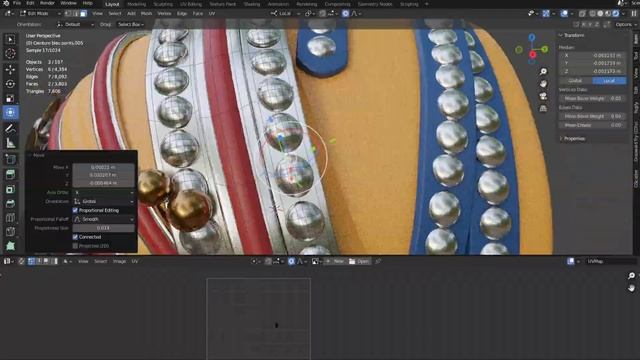This screenshot has width=640, height=360.
Task: Select the Poly Build tool
Action: coord(10,246)
